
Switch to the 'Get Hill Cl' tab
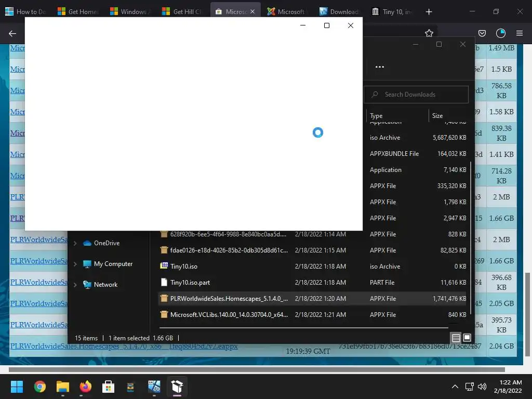pyautogui.click(x=182, y=12)
